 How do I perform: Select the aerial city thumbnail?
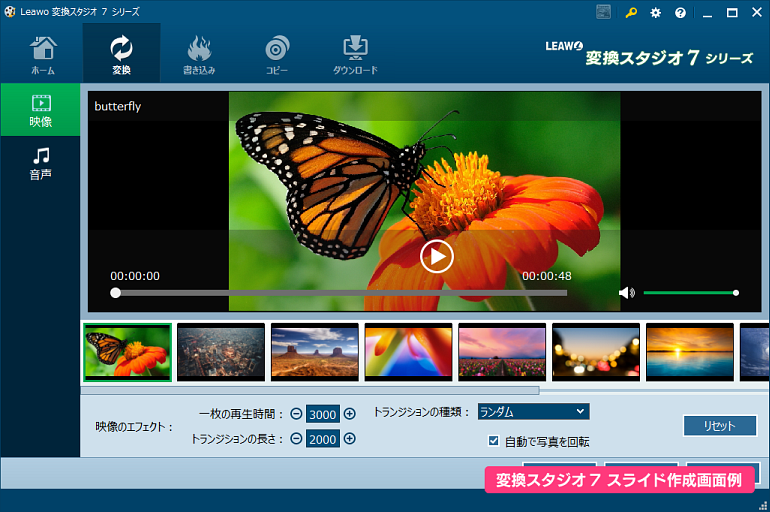(x=221, y=352)
